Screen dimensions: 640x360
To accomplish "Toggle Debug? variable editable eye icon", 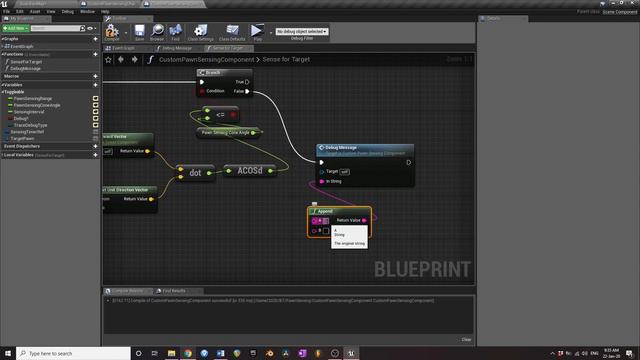I will tap(96, 119).
